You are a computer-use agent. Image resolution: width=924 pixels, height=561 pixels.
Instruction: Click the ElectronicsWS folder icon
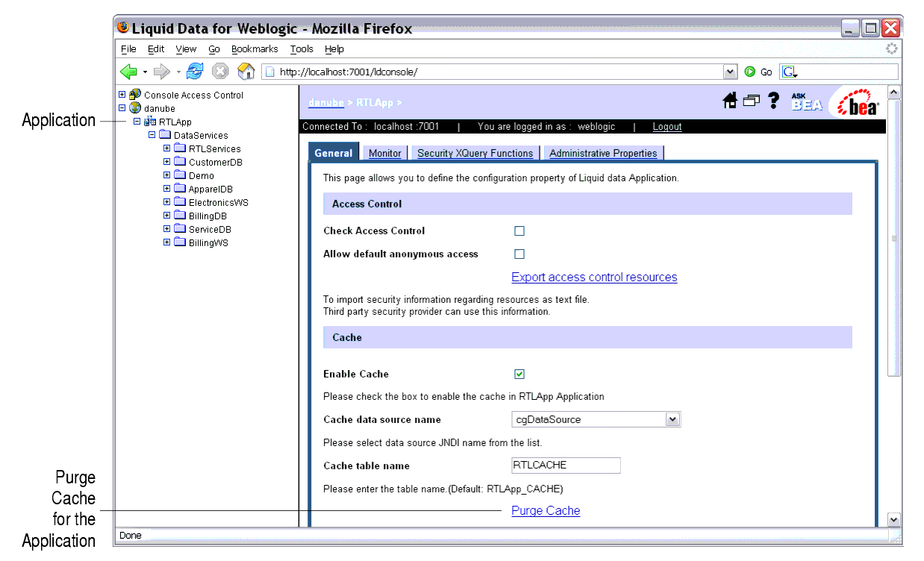[180, 202]
